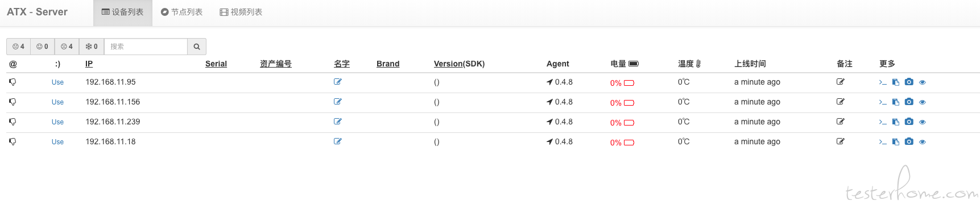980x213 pixels.
Task: Toggle the snowflake filter showing 0
Action: pos(92,47)
